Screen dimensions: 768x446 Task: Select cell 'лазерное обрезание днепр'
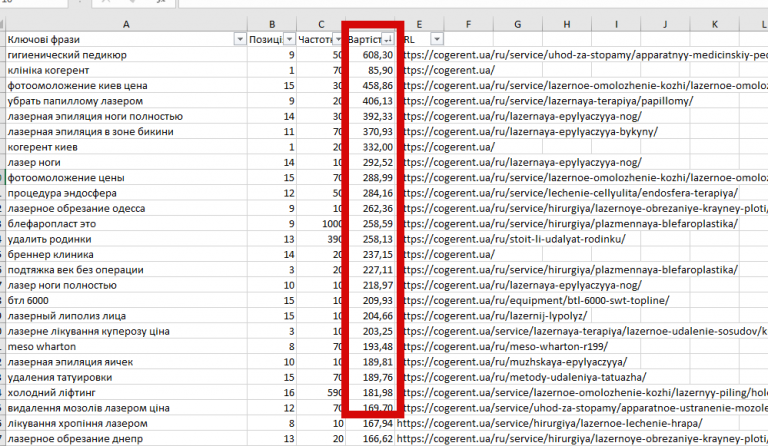[x=126, y=438]
